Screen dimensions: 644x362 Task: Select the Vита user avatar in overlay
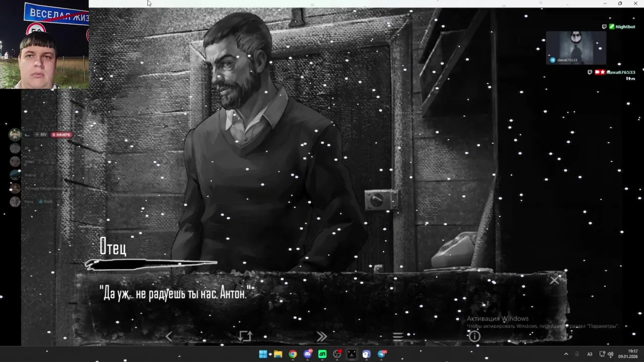coord(15,202)
